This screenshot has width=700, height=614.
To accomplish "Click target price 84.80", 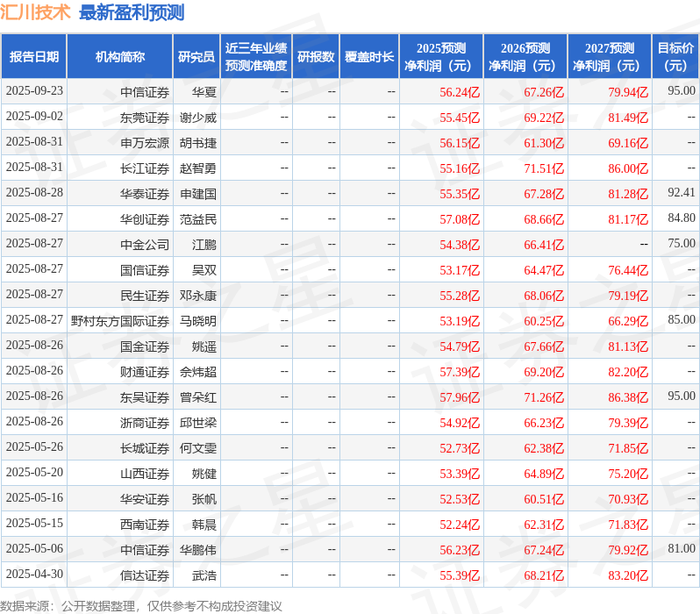I will [x=682, y=218].
